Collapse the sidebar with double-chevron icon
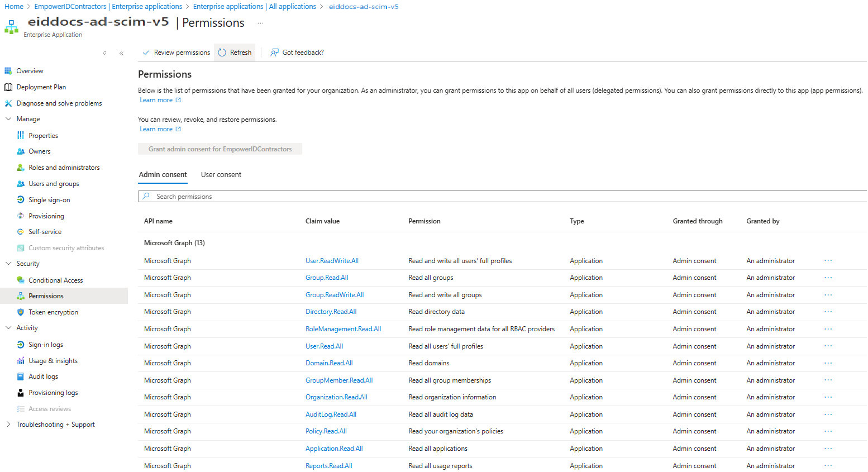Viewport: 868px width, 472px height. (121, 54)
